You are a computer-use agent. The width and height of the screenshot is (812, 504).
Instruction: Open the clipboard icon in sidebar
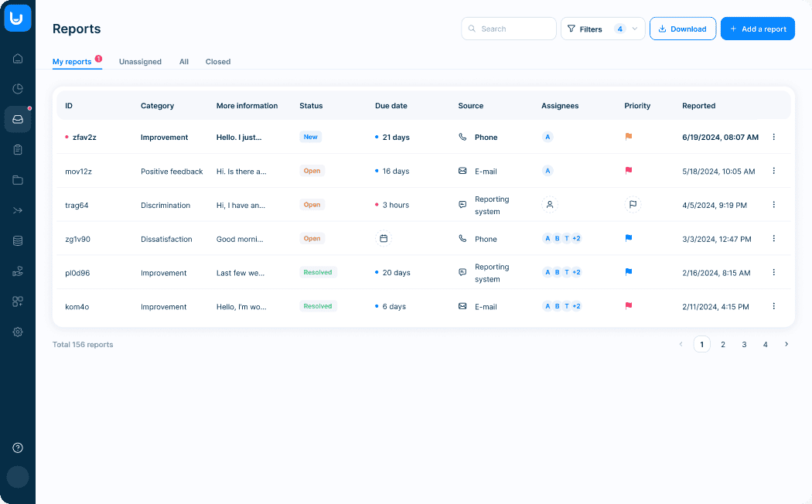[18, 149]
